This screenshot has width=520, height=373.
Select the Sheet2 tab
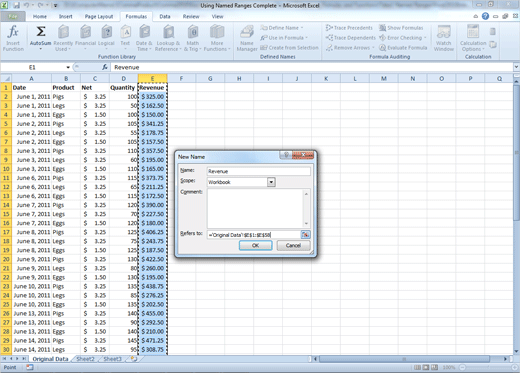tap(85, 359)
